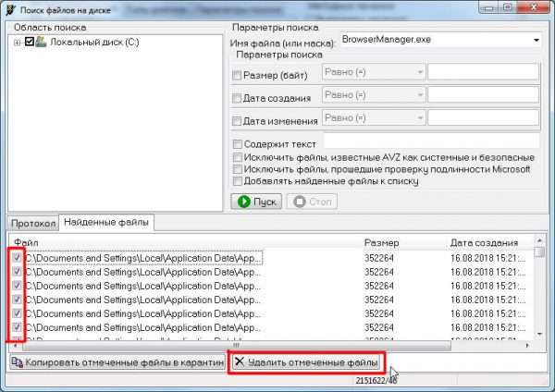Select the Найденные файлы tab

pyautogui.click(x=106, y=222)
